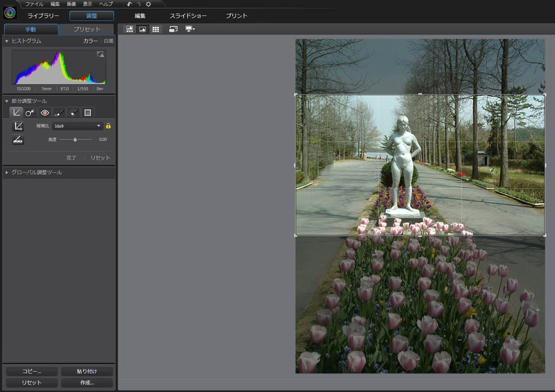Toggle histogram clipping warning indicator
This screenshot has height=392, width=555.
[x=100, y=54]
